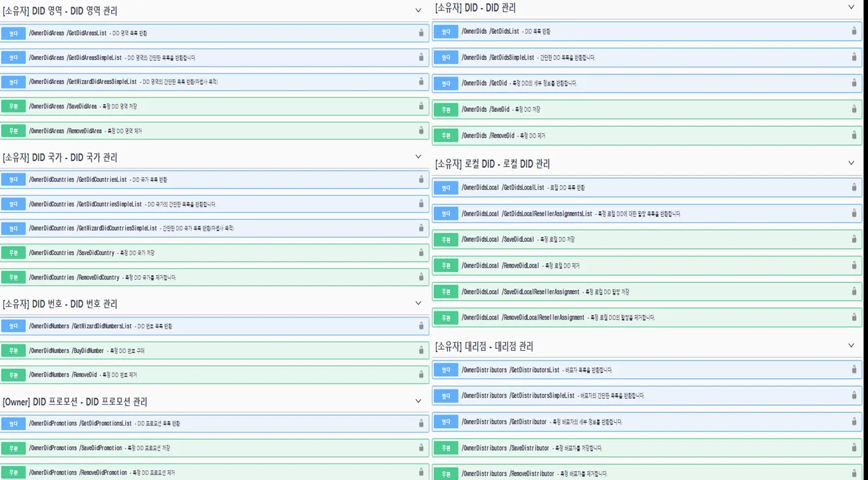The height and width of the screenshot is (480, 868).
Task: Click the POST badge on SaveDidCountry row
Action: coord(13,253)
